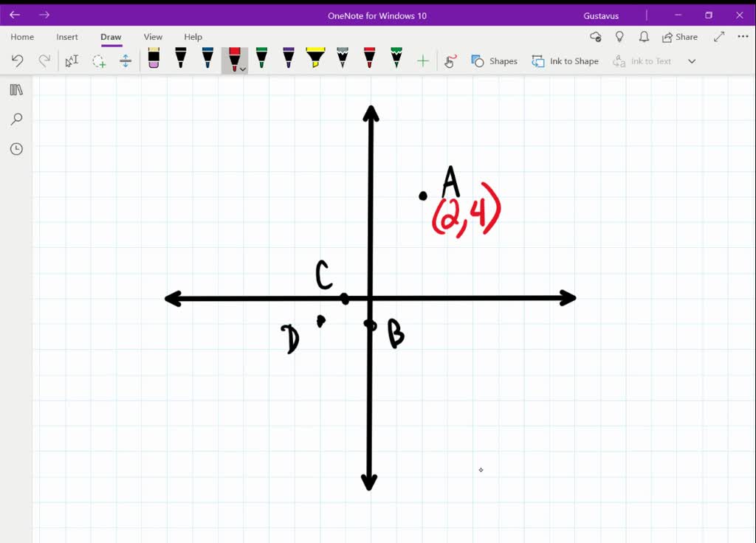The image size is (756, 543).
Task: Select the Eraser tool
Action: click(154, 60)
